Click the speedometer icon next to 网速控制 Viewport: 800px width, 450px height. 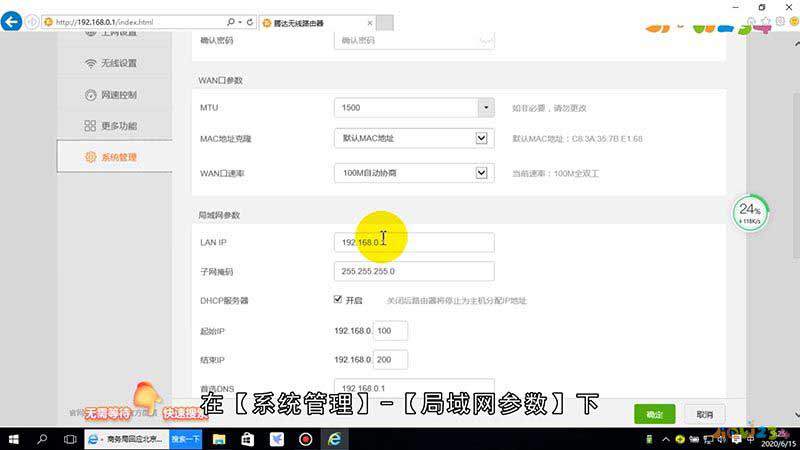tap(90, 95)
